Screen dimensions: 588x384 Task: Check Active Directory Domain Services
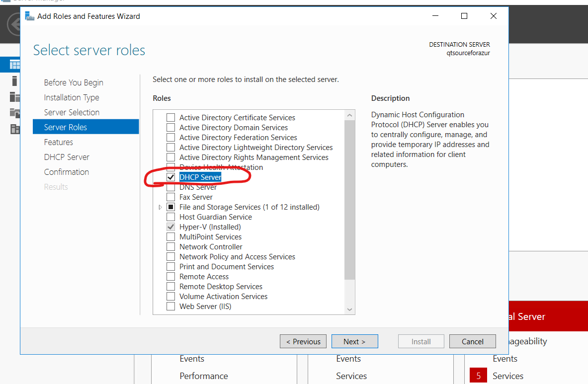coord(171,127)
